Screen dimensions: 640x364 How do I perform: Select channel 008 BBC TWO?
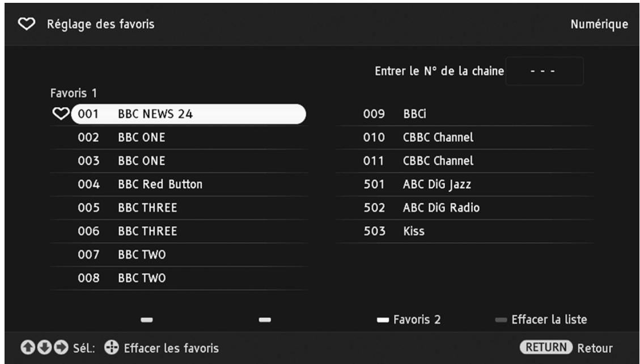click(179, 278)
